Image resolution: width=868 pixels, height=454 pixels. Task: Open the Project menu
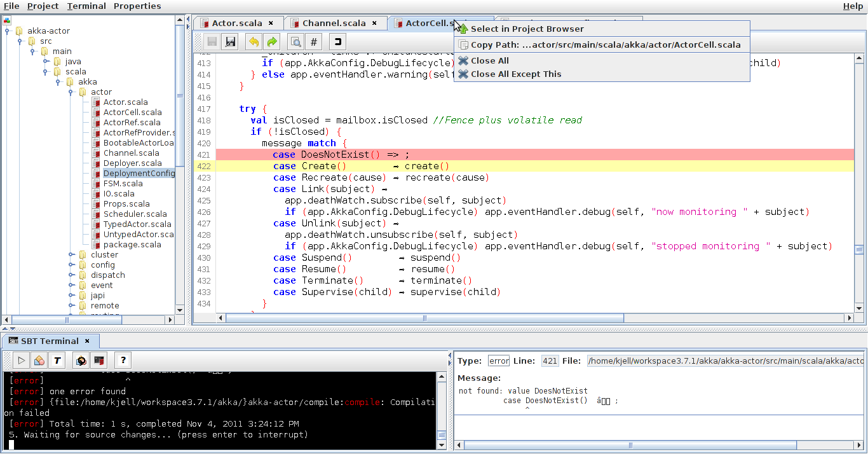43,6
